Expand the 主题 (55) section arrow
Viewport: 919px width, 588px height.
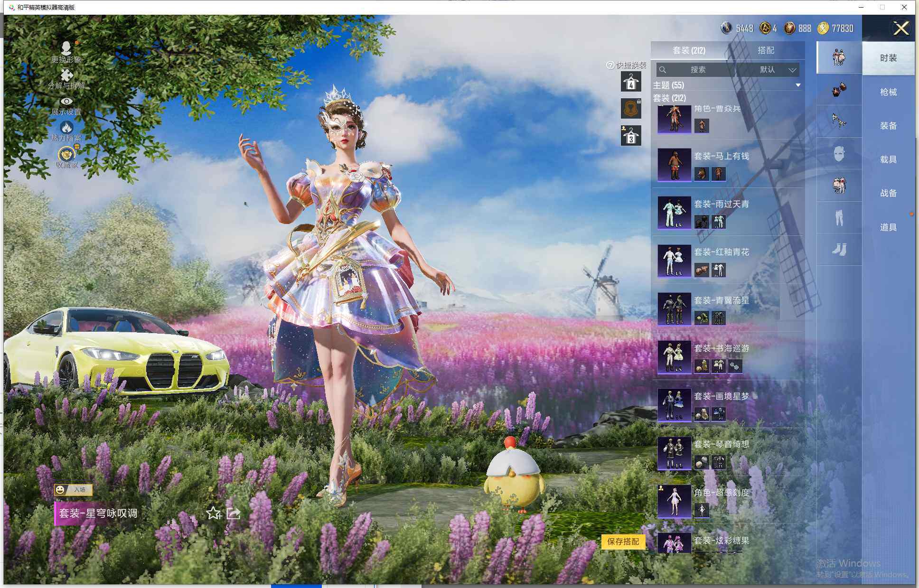click(798, 85)
